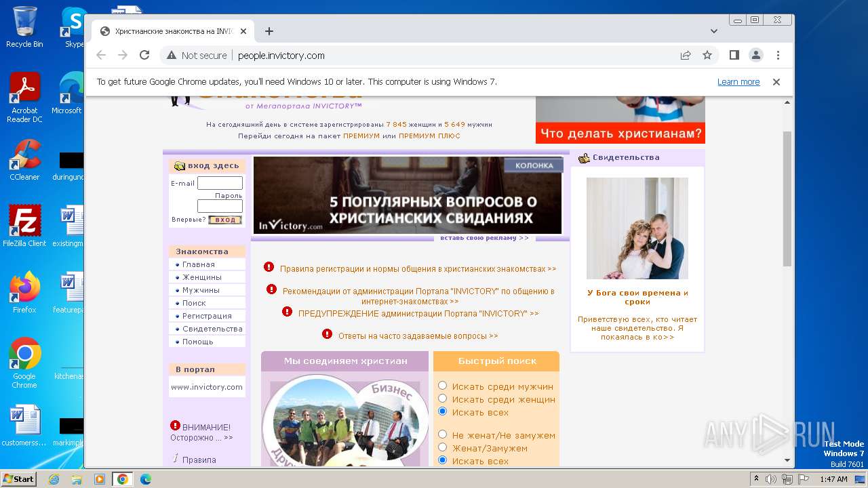Open customerss Word document on desktop
Image resolution: width=868 pixels, height=488 pixels.
tap(24, 426)
